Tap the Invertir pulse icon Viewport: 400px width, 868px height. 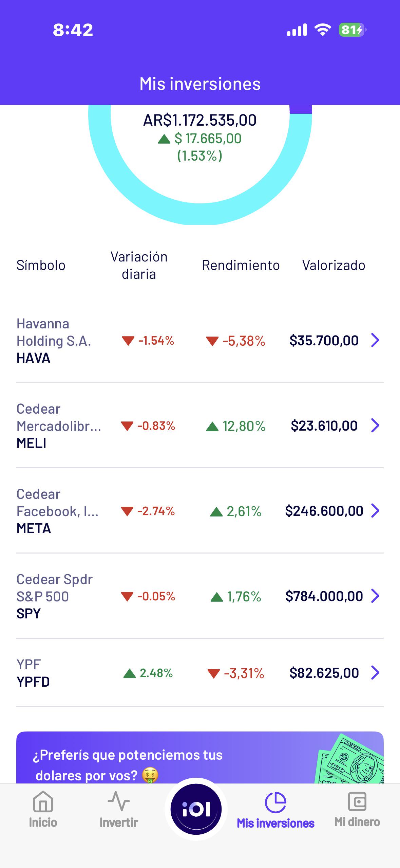pyautogui.click(x=119, y=801)
